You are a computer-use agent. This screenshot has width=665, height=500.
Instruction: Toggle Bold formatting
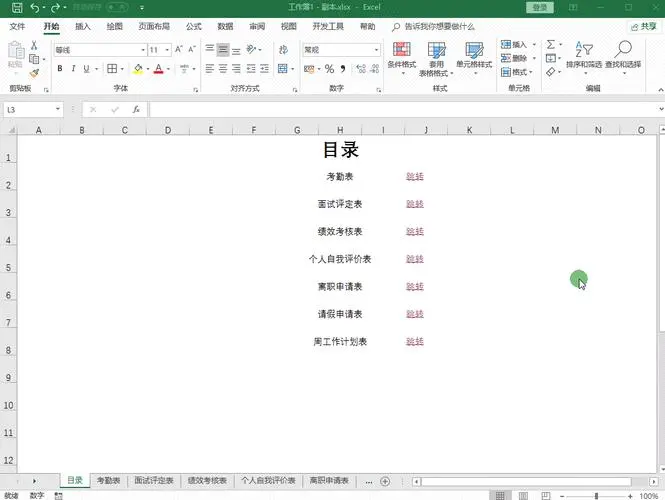[60, 68]
